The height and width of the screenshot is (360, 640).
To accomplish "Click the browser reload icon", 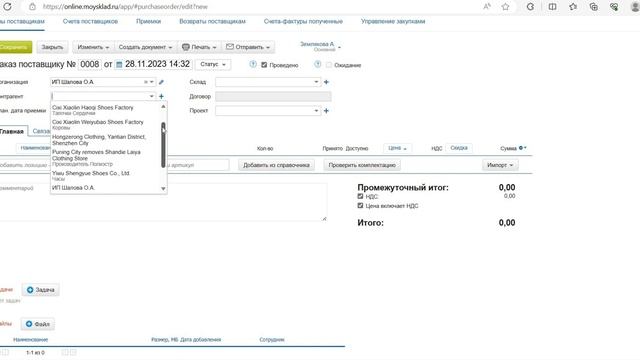I will tap(7, 7).
